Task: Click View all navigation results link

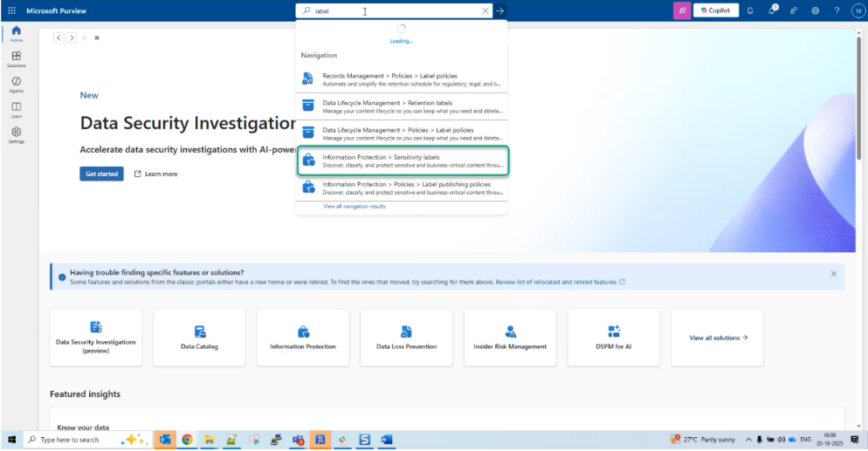Action: click(354, 207)
